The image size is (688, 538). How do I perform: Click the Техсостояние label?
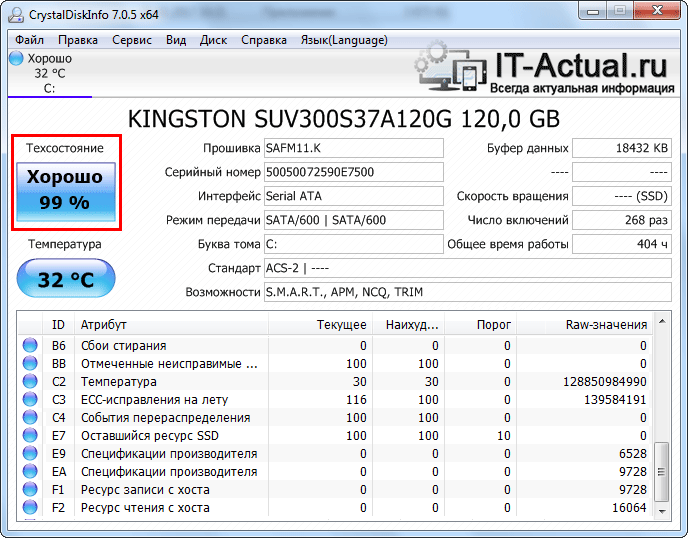coord(65,148)
